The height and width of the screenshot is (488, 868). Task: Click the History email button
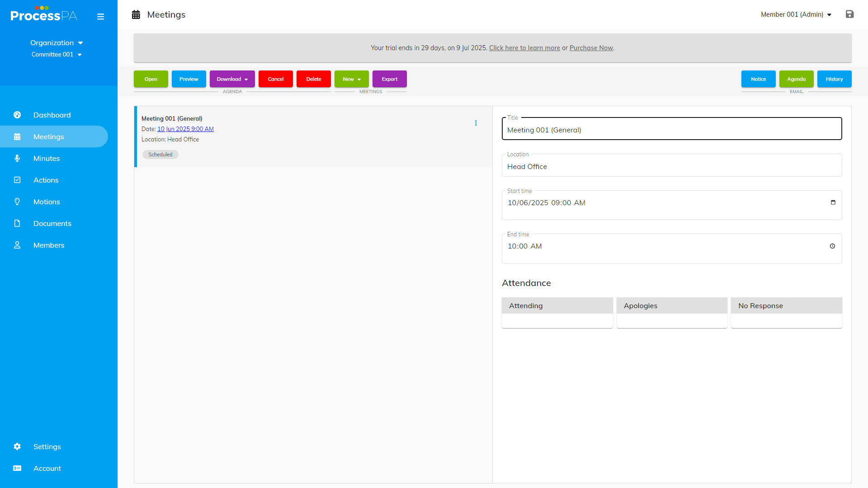tap(834, 79)
